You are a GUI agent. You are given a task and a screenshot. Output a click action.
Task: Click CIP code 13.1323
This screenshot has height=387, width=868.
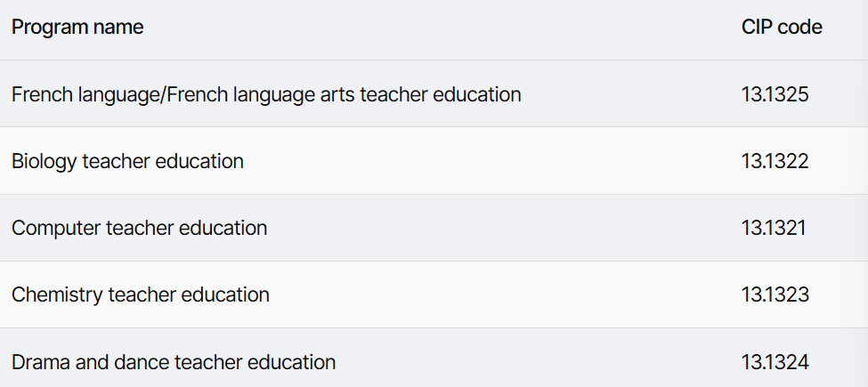(x=775, y=294)
